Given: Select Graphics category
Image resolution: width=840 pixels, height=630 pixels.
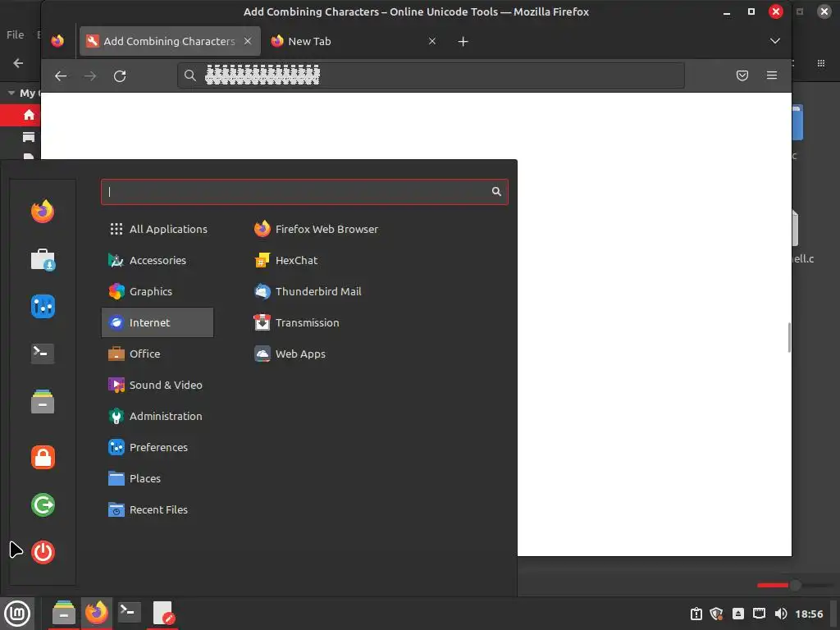Looking at the screenshot, I should coord(157,291).
